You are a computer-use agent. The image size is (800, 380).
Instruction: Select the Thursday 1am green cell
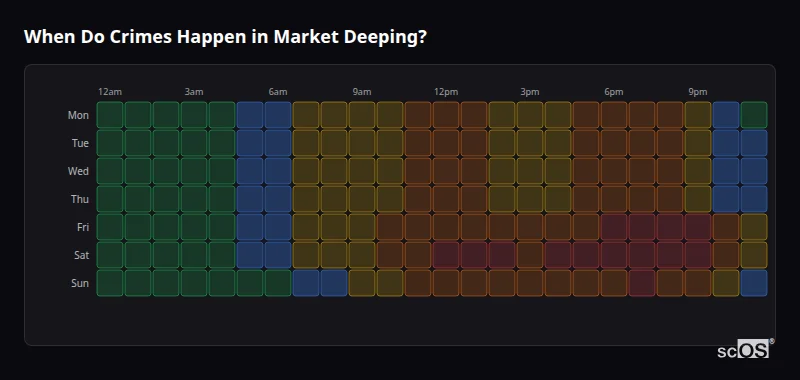click(138, 199)
